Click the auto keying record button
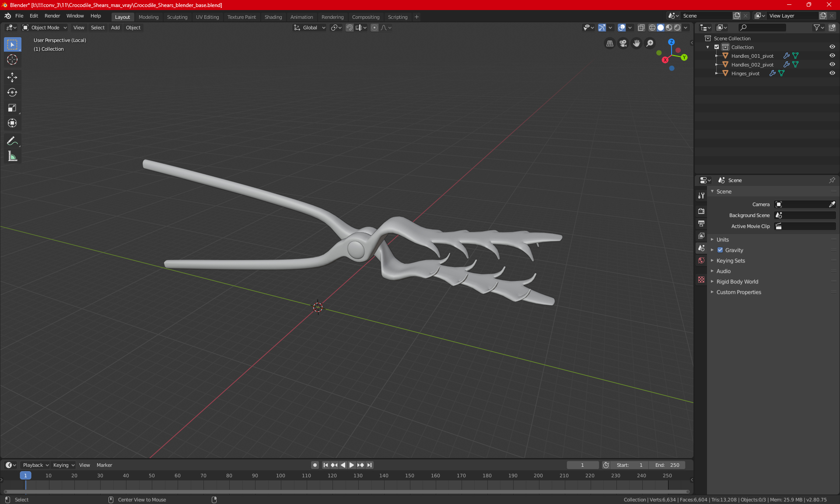The width and height of the screenshot is (840, 504). [x=315, y=465]
